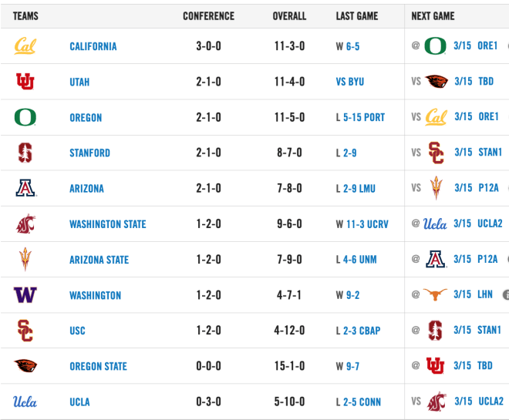509x420 pixels.
Task: Click the Oregon State beaver logo in teams column
Action: click(x=25, y=366)
